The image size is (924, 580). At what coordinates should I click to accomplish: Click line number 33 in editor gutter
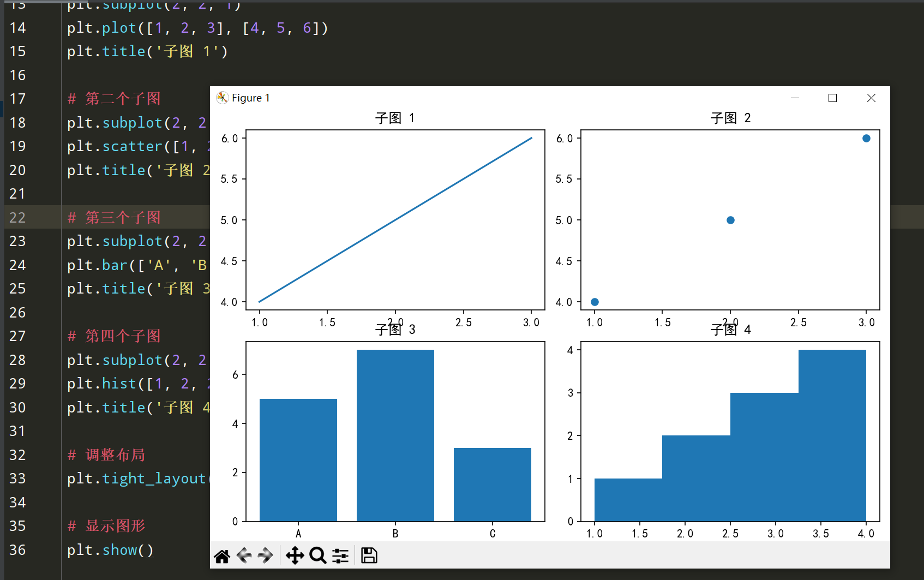point(17,479)
